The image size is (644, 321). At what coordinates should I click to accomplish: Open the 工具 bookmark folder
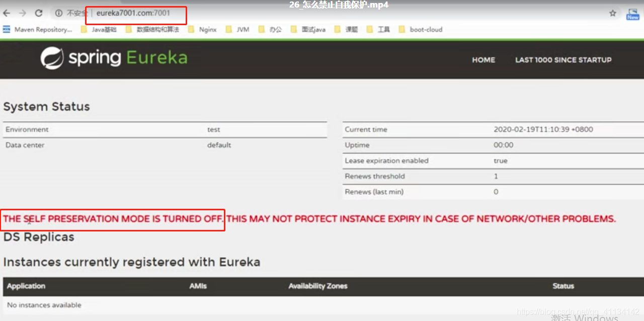378,30
